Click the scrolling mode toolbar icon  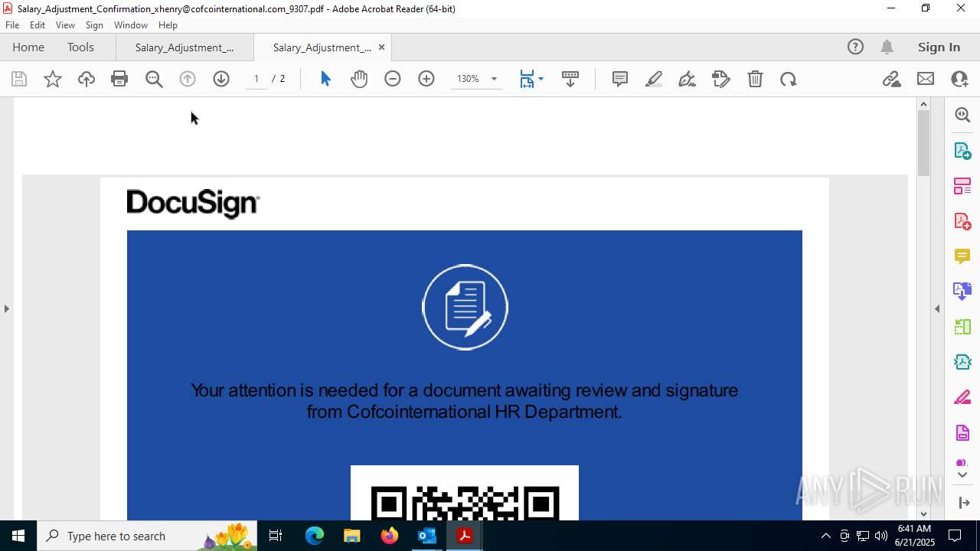point(570,79)
